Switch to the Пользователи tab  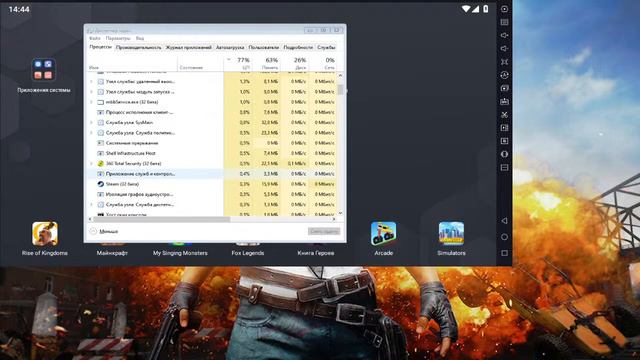pos(264,47)
